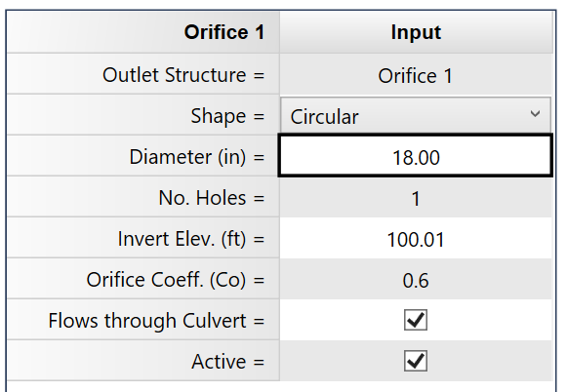The image size is (567, 392).
Task: Click the Active = label cell
Action: [x=143, y=361]
